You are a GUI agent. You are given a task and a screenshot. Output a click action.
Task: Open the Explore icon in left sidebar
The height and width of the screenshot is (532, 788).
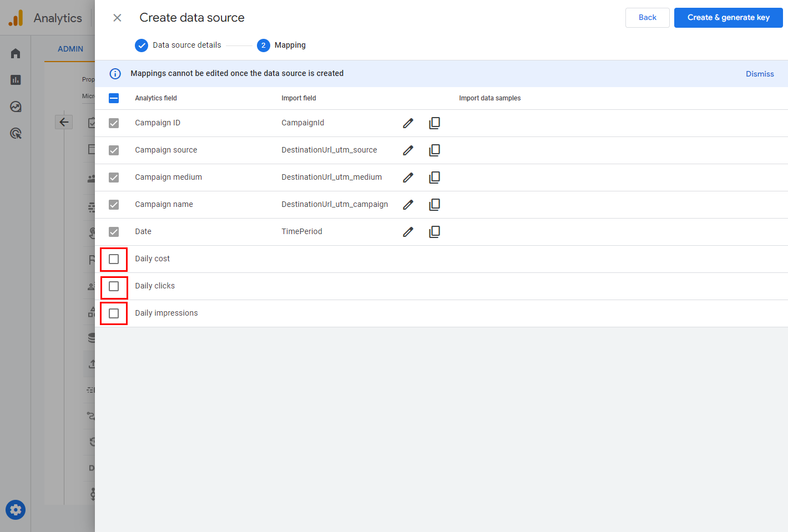[16, 107]
